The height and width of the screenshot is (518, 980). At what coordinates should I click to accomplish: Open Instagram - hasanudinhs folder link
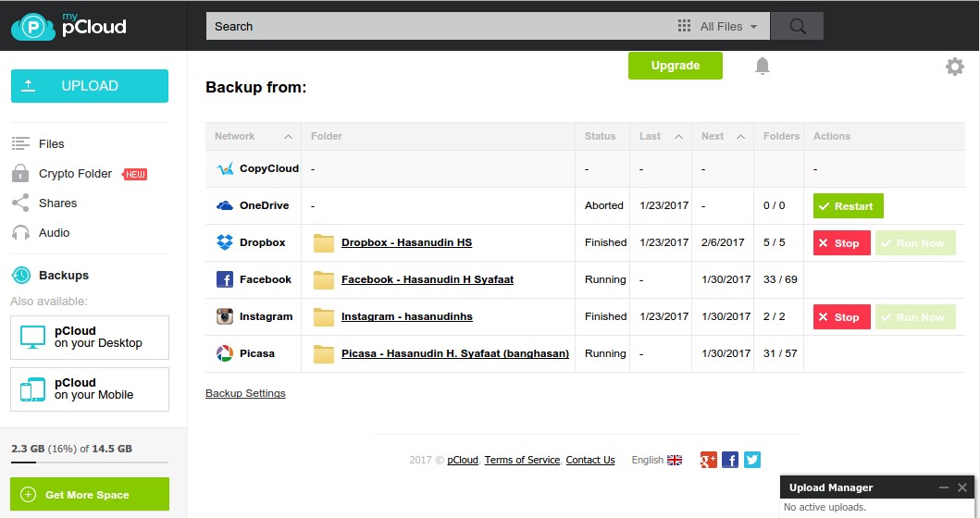(407, 316)
